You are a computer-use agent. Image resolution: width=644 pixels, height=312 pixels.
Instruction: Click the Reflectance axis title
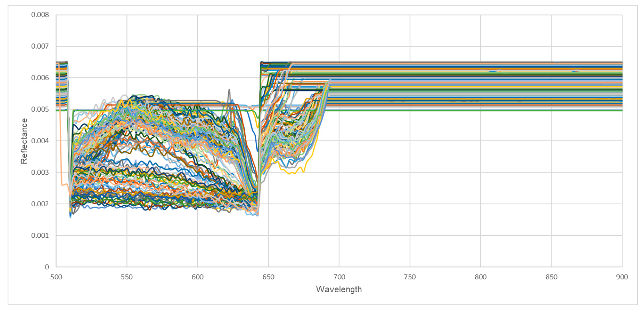pos(24,141)
